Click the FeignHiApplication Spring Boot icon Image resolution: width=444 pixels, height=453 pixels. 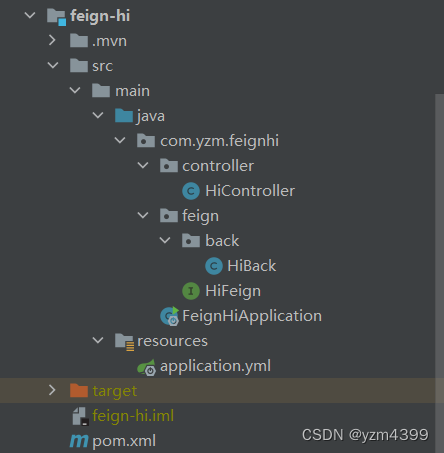click(x=170, y=316)
